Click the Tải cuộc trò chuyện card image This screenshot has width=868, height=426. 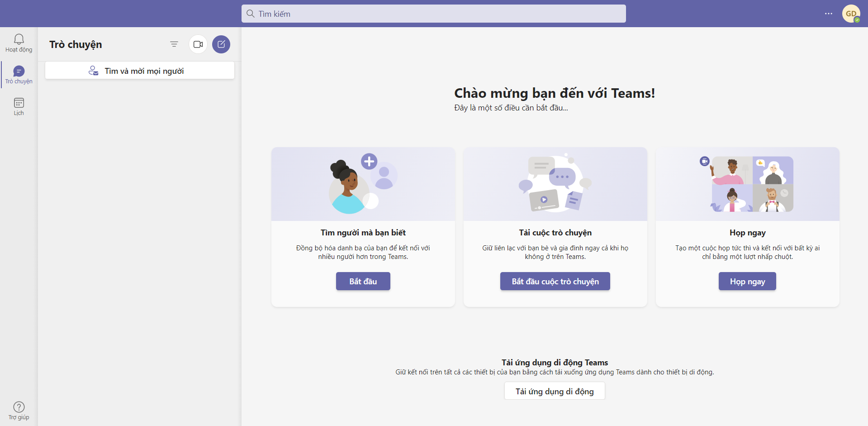click(555, 184)
